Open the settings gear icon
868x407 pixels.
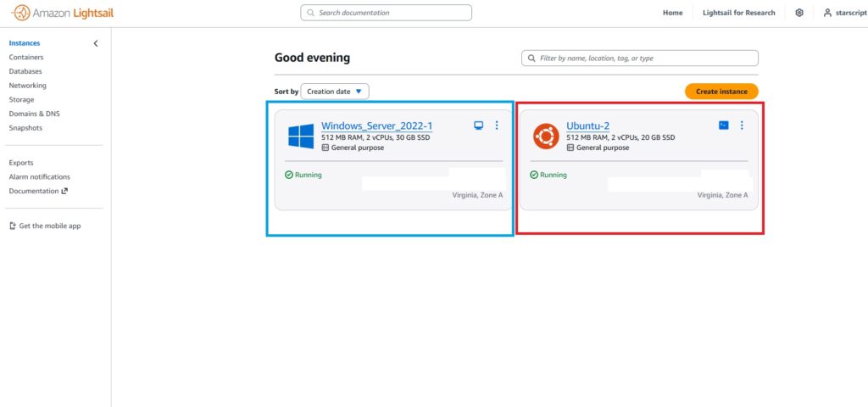tap(799, 13)
